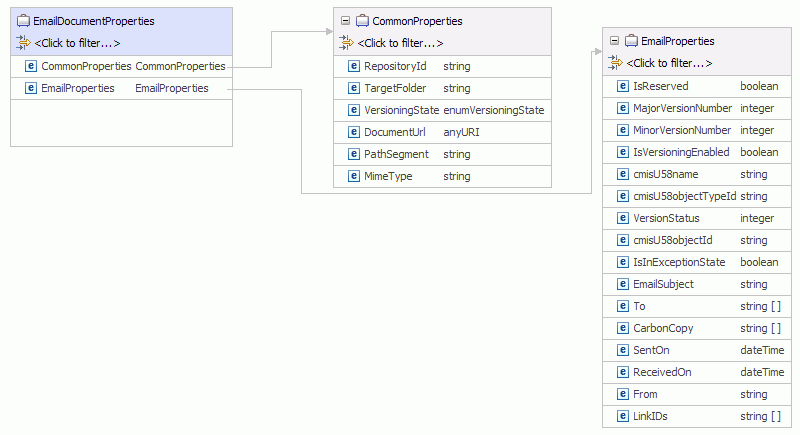Click element icon beside CarbonCopy
The width and height of the screenshot is (800, 435).
(622, 328)
